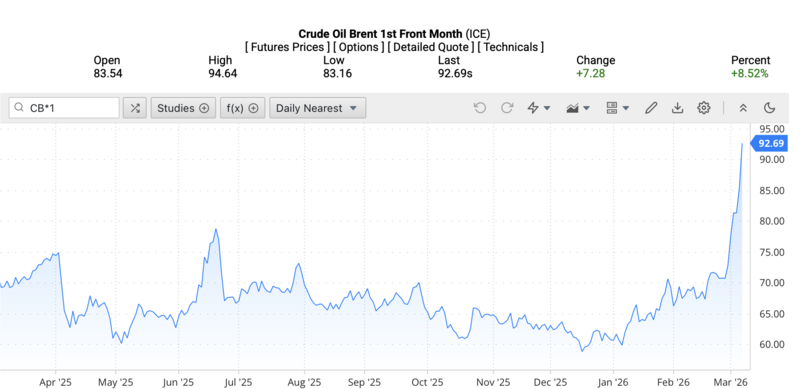
Task: Click the magnifier icon in search field
Action: (x=19, y=108)
